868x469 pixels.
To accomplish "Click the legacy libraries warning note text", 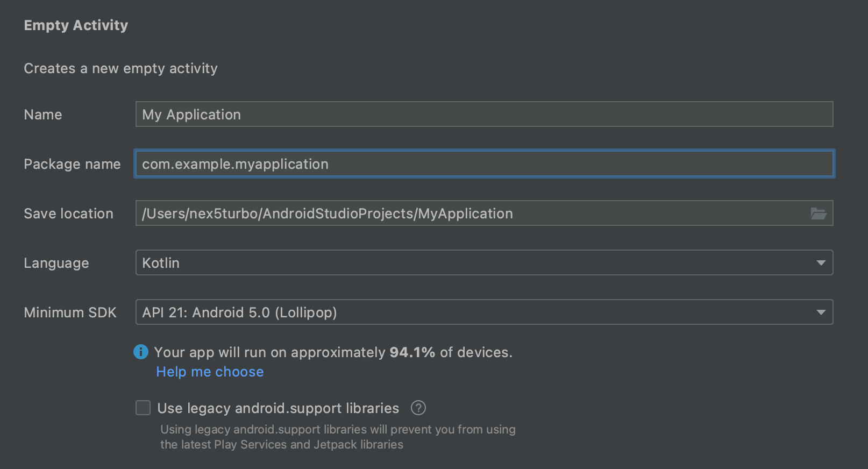I will [x=338, y=437].
